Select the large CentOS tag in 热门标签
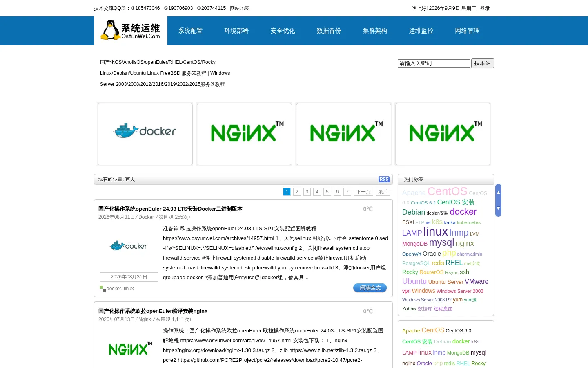The image size is (588, 368). click(x=447, y=191)
